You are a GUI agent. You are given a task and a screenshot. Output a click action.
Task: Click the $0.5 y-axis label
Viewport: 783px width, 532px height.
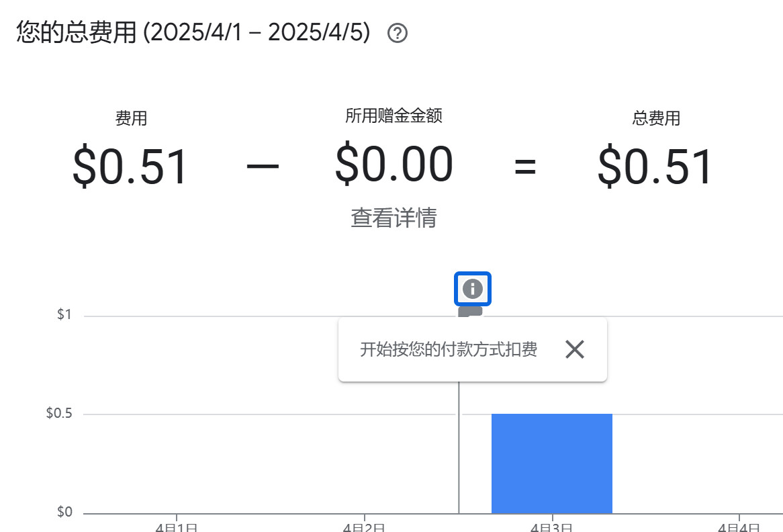pos(59,414)
